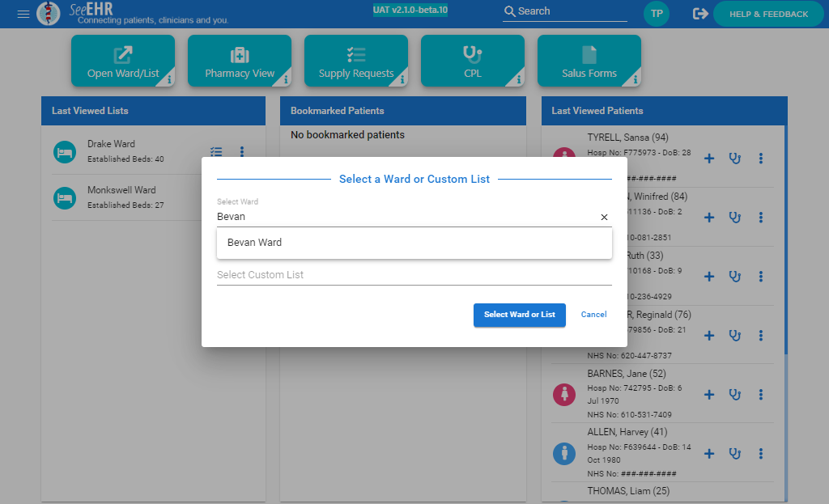Open more options for BARNES, Jane
The image size is (829, 504).
[761, 395]
